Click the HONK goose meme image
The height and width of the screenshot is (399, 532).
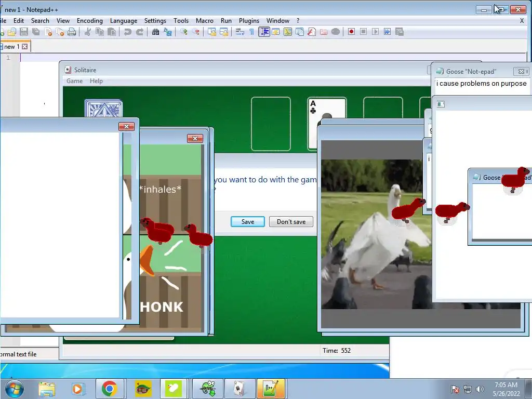163,237
